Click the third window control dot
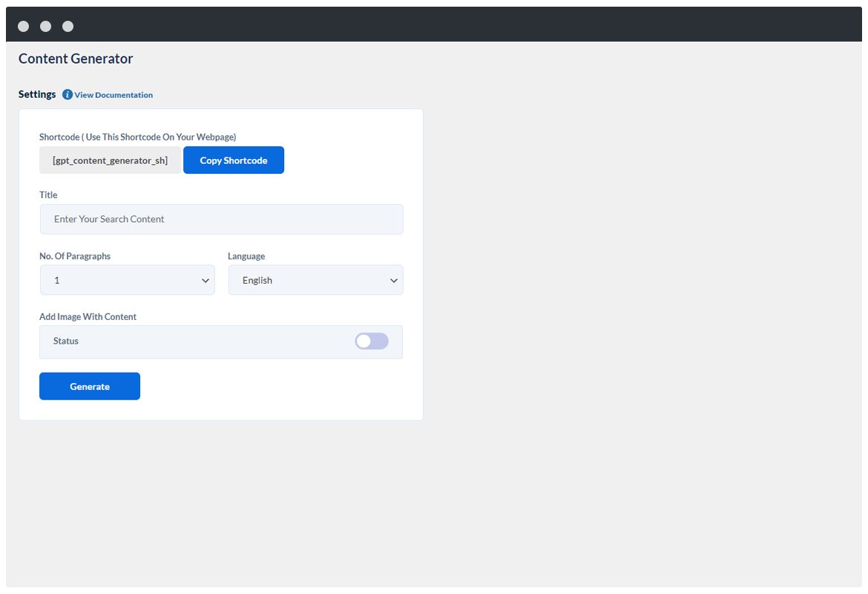This screenshot has width=868, height=594. coord(68,27)
